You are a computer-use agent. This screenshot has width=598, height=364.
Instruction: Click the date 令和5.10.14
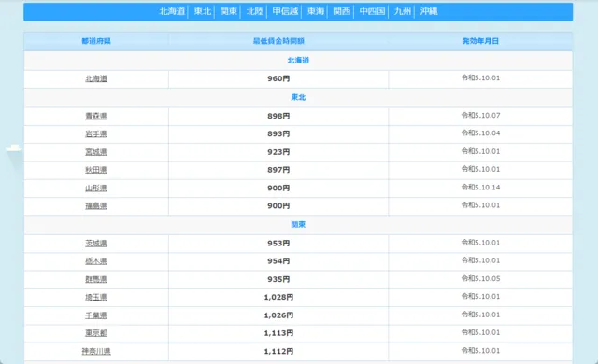click(480, 188)
